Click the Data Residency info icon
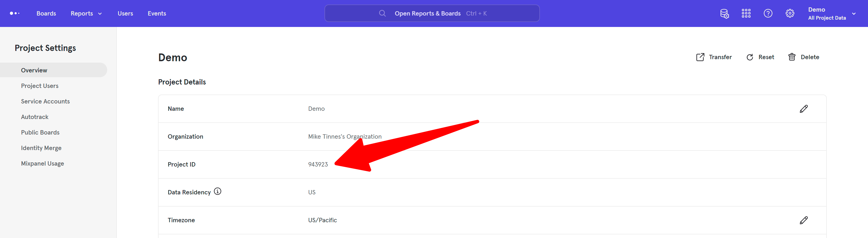 pos(218,191)
